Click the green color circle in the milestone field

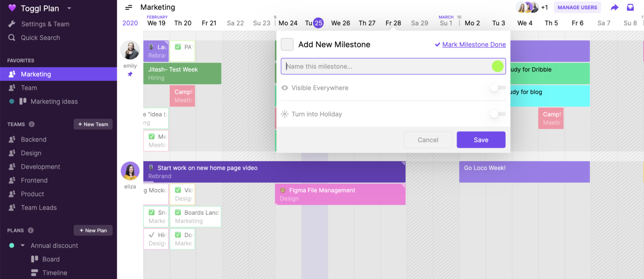pyautogui.click(x=497, y=66)
